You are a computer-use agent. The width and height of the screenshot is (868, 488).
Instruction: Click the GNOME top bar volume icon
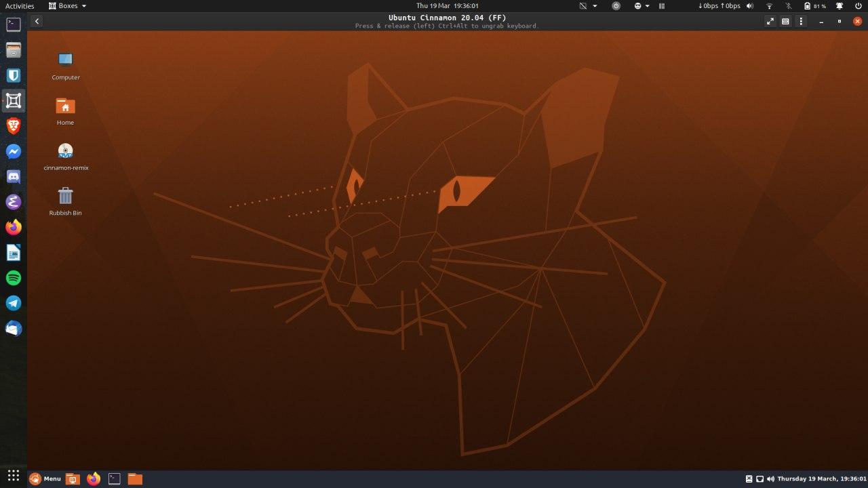coord(749,5)
